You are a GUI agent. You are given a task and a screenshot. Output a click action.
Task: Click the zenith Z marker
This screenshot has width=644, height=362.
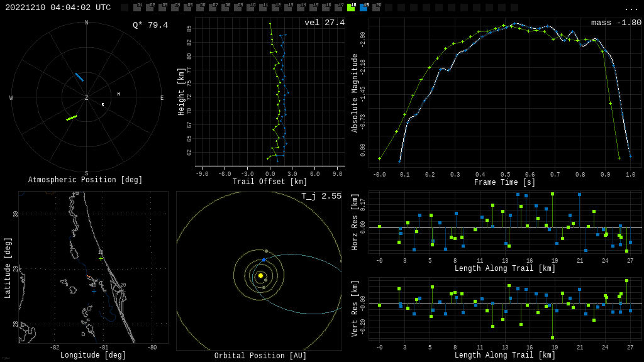[87, 98]
